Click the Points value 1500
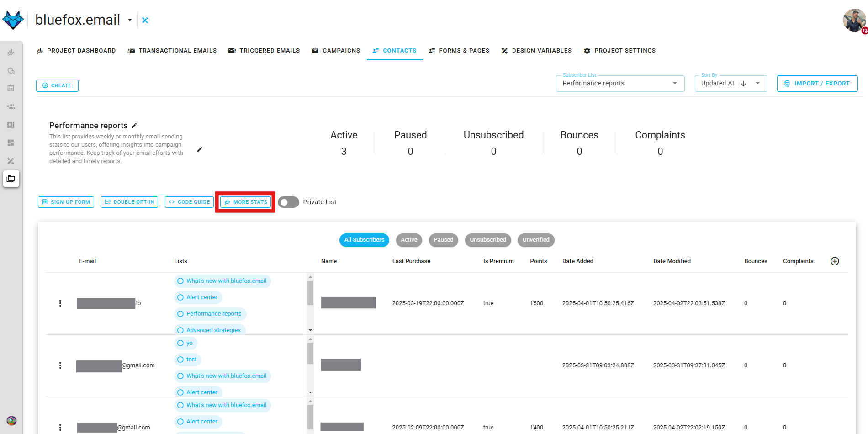The height and width of the screenshot is (434, 868). 536,303
